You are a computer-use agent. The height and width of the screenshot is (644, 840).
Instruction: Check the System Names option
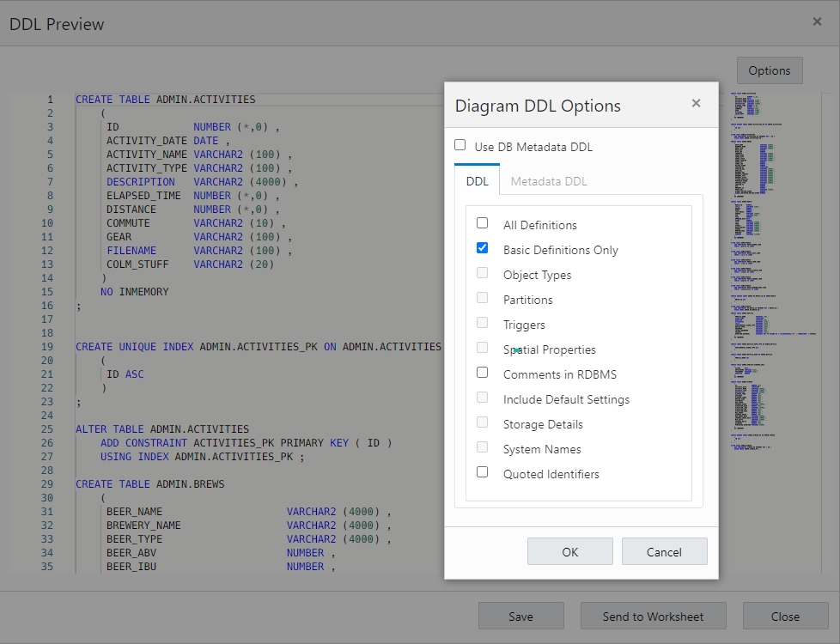tap(482, 448)
